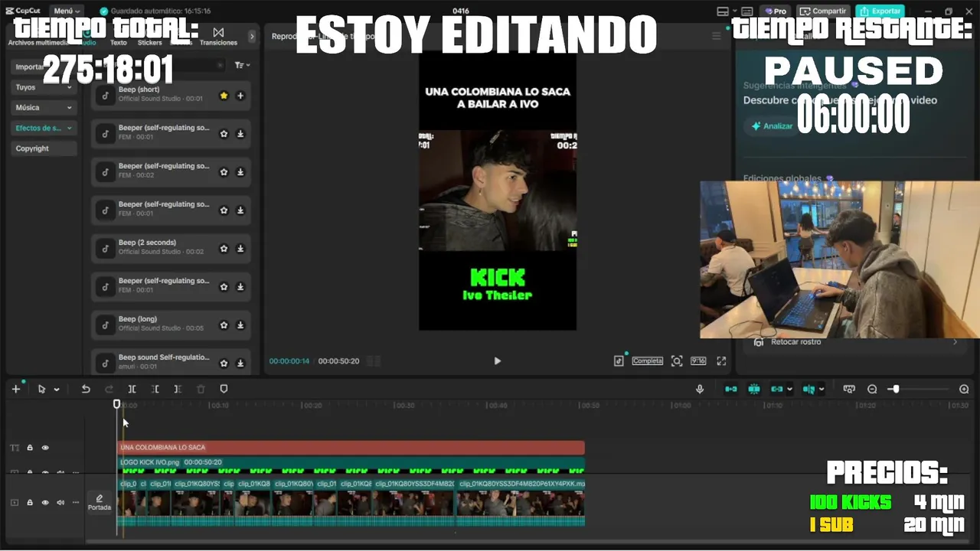Select the Copyright category
This screenshot has width=980, height=551.
(x=44, y=149)
